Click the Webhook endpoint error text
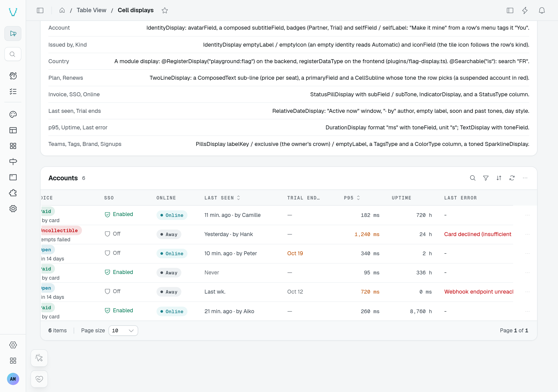 (478, 292)
